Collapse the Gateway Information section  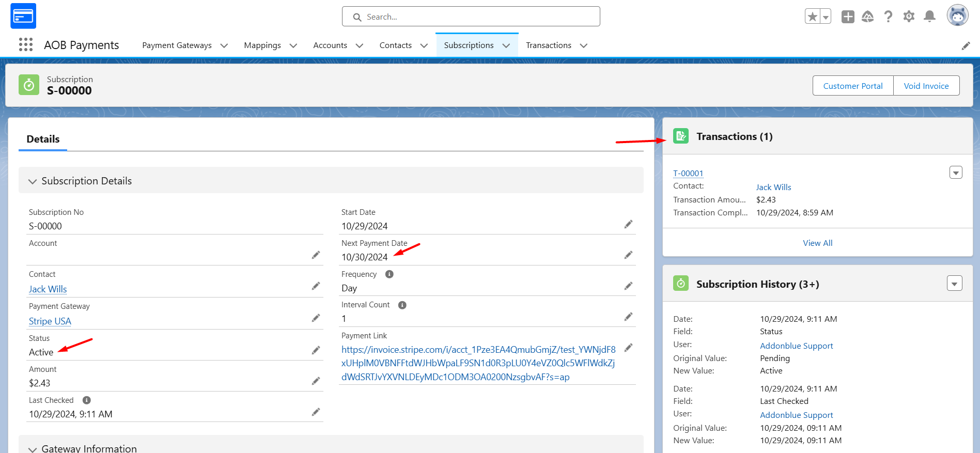[x=33, y=449]
